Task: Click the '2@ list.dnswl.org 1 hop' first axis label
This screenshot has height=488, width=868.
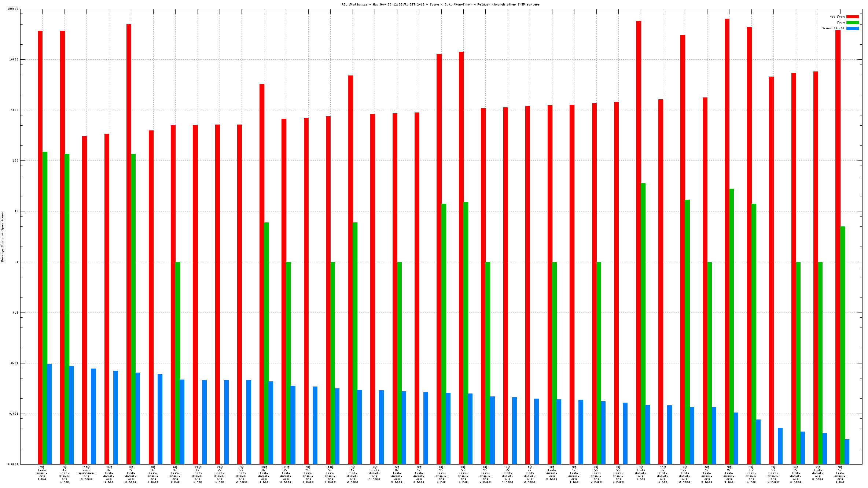Action: click(x=42, y=473)
